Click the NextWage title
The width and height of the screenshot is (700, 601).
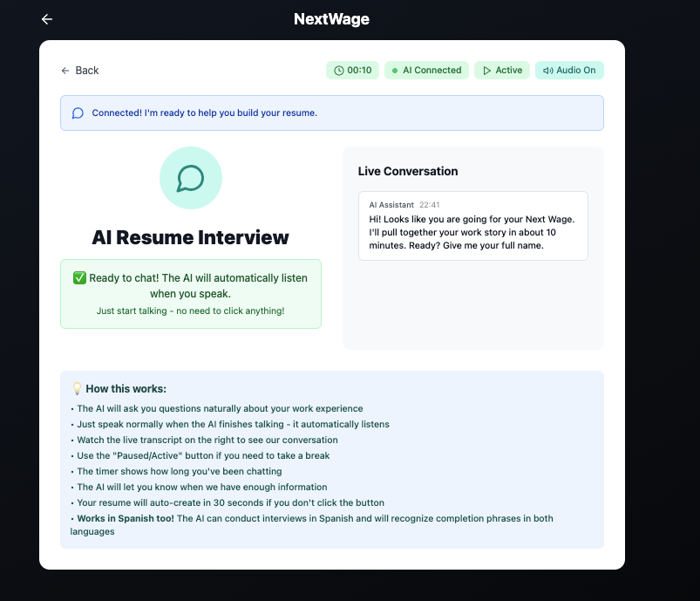click(331, 19)
